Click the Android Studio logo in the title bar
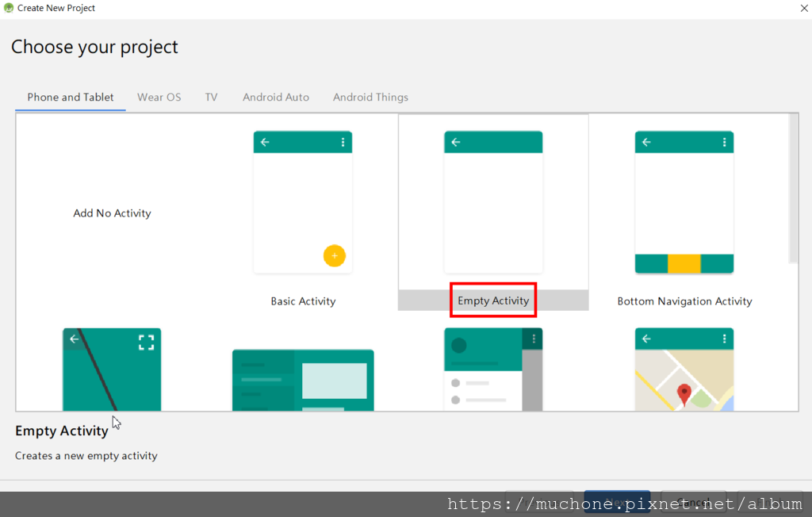This screenshot has width=812, height=517. (8, 8)
